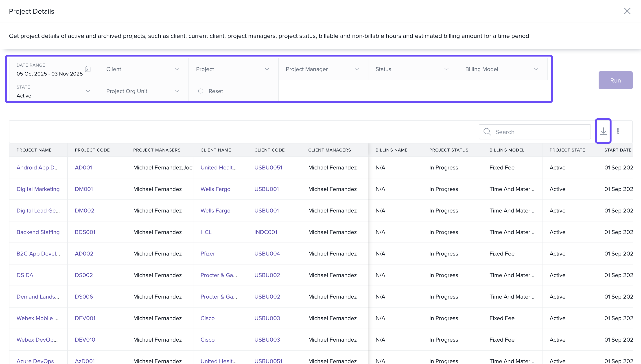Screen dimensions: 641x364
Task: Open the three-dot table options menu
Action: coord(618,131)
